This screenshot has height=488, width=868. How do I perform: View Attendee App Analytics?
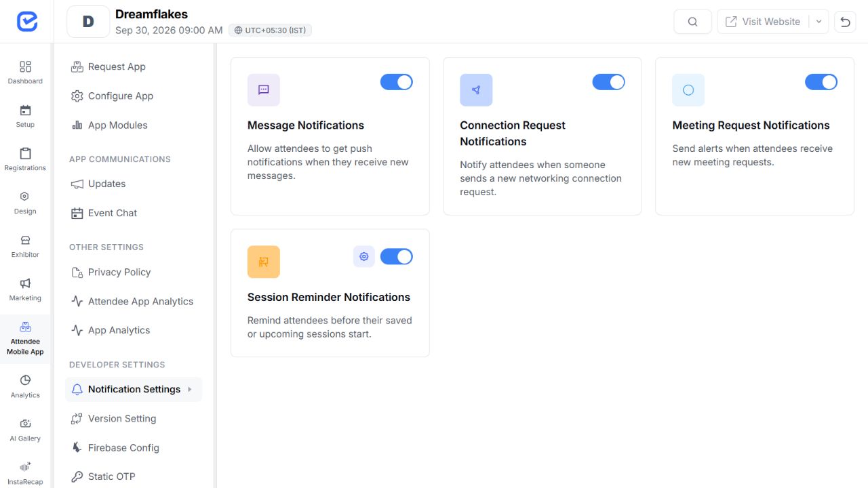coord(134,301)
